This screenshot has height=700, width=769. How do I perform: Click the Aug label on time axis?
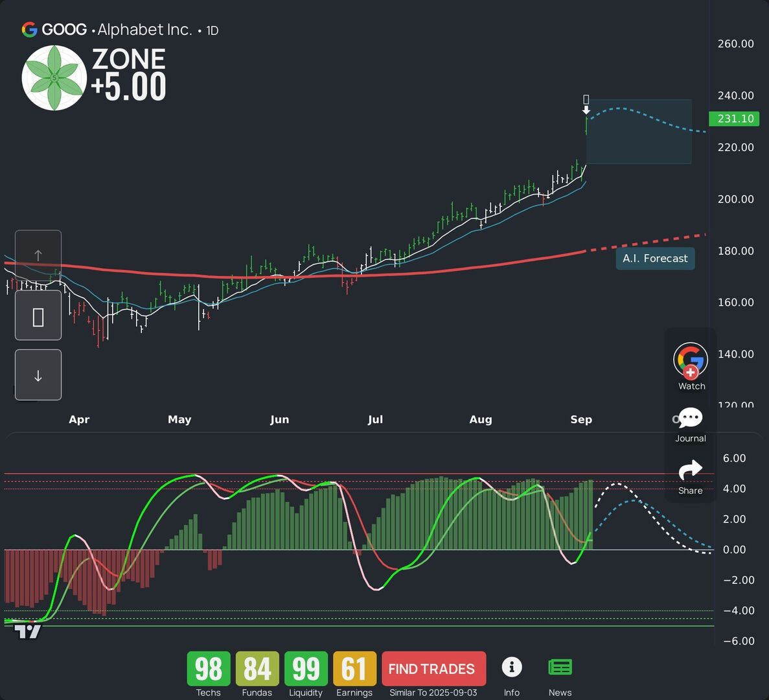click(481, 419)
